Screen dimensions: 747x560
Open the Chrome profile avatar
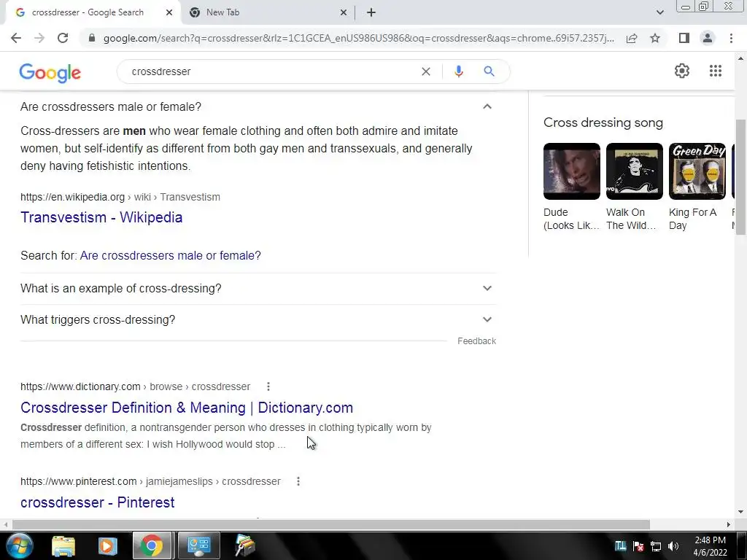pyautogui.click(x=708, y=38)
